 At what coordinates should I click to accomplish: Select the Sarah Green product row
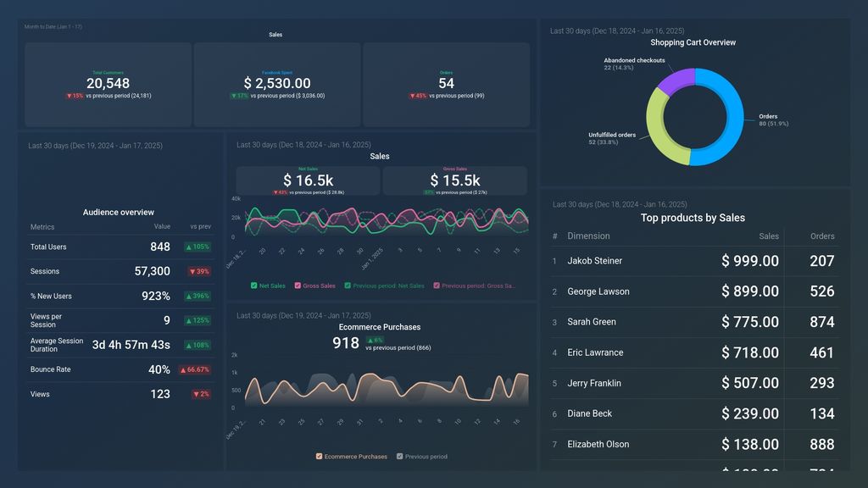pos(695,322)
